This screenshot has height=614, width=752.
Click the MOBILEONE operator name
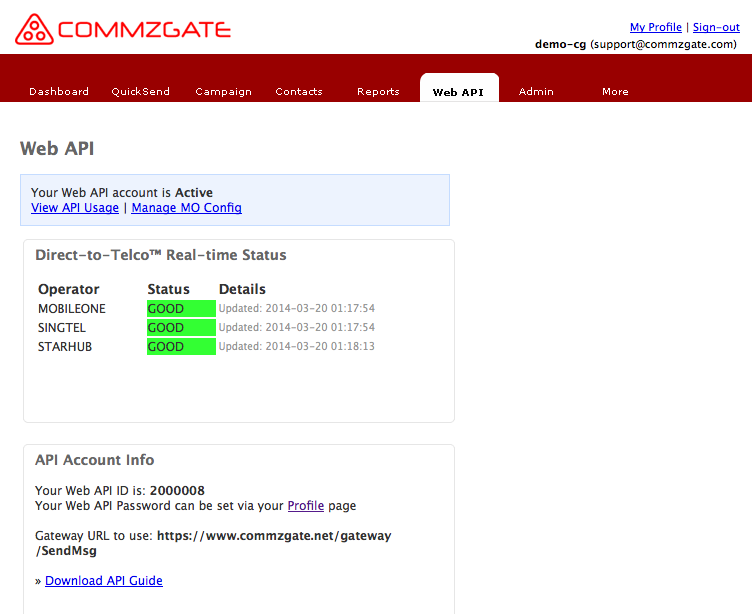(72, 308)
